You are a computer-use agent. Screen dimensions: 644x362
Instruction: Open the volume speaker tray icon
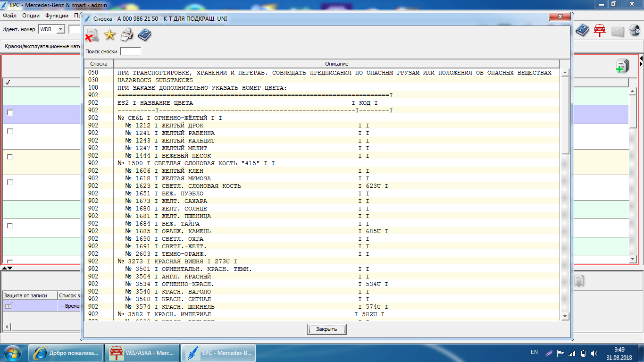click(594, 353)
